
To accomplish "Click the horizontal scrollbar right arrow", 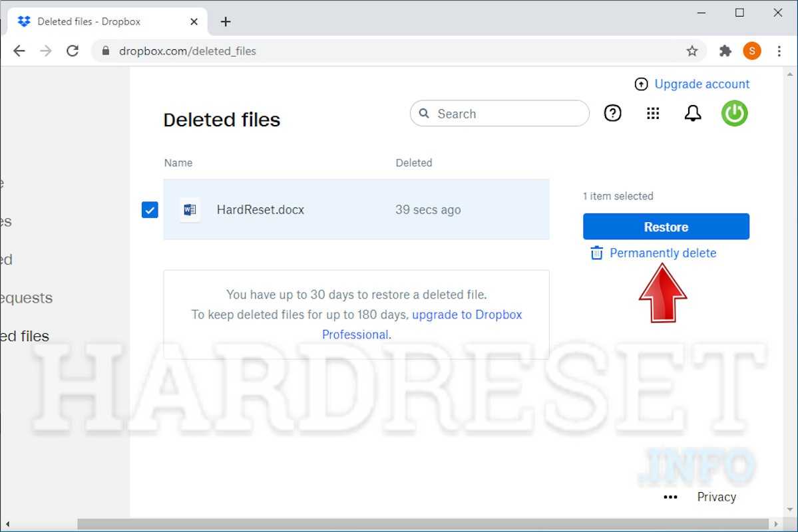I will coord(775,524).
